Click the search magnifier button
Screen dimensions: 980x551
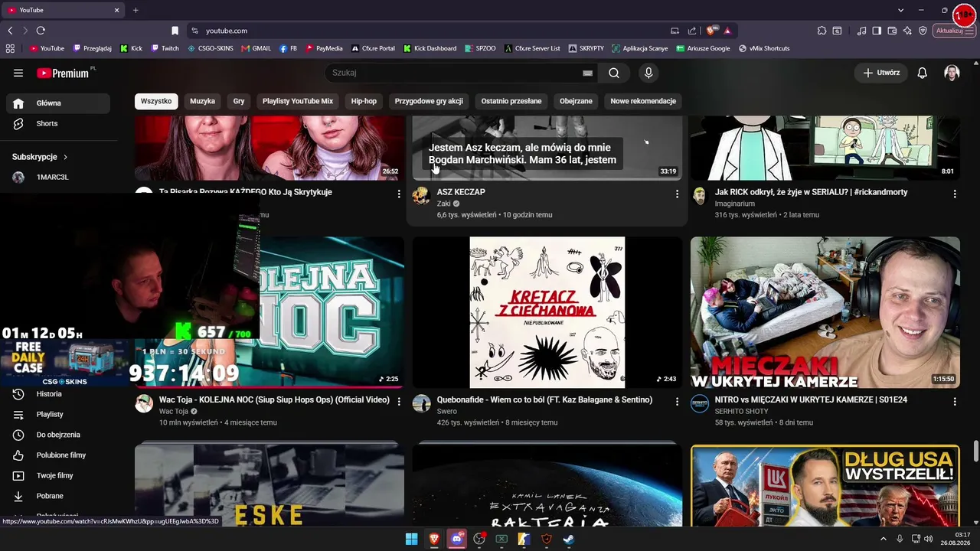[x=614, y=73]
